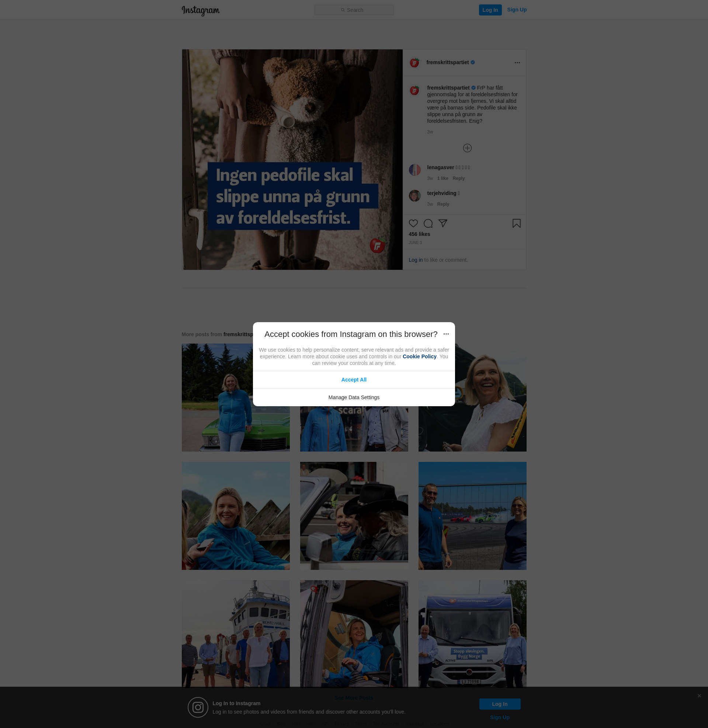Viewport: 708px width, 728px height.
Task: Open thumbnail of drift cars on track
Action: (x=472, y=516)
